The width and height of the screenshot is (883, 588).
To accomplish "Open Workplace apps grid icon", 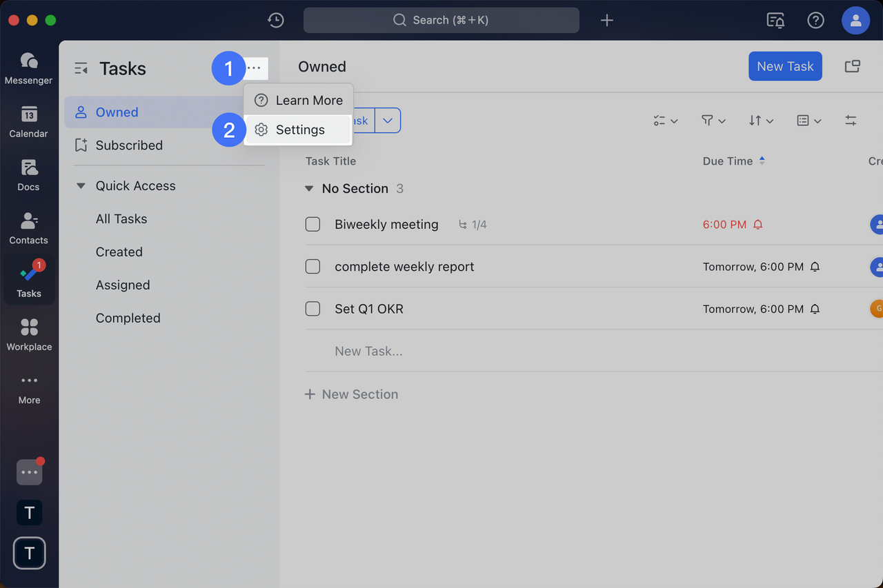I will pyautogui.click(x=29, y=334).
